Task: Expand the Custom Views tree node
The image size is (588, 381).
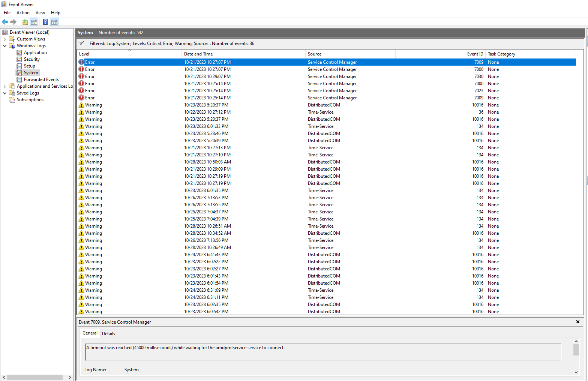Action: click(x=4, y=39)
